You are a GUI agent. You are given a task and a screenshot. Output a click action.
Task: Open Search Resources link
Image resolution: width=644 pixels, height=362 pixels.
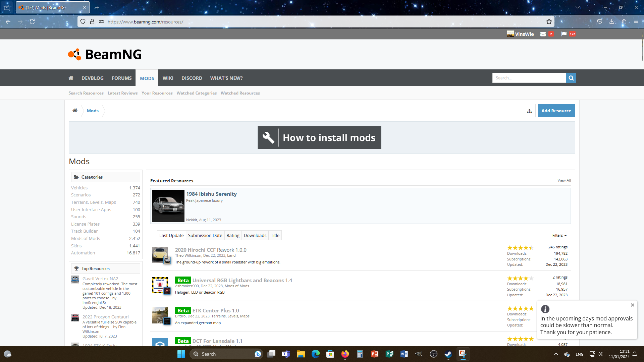(x=86, y=93)
